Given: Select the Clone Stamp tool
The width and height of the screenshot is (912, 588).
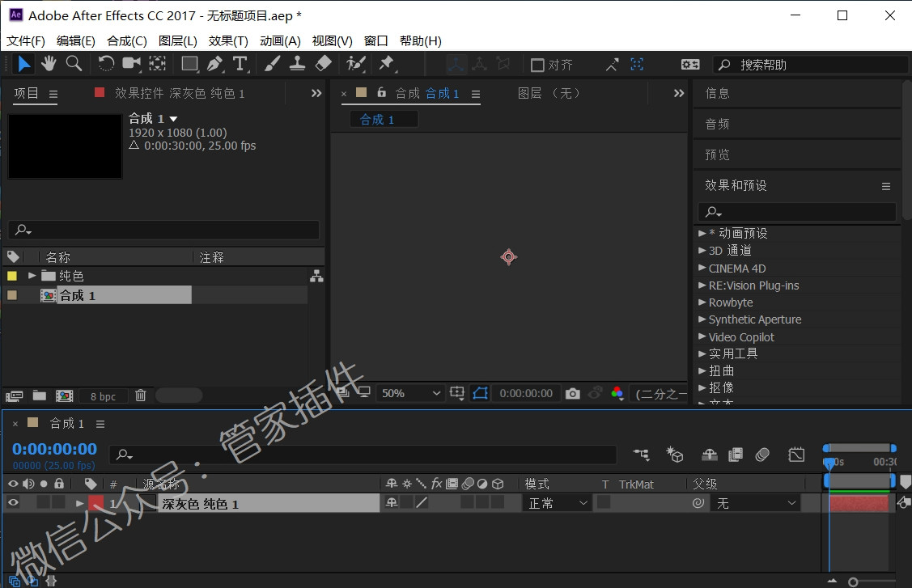Looking at the screenshot, I should (x=297, y=63).
